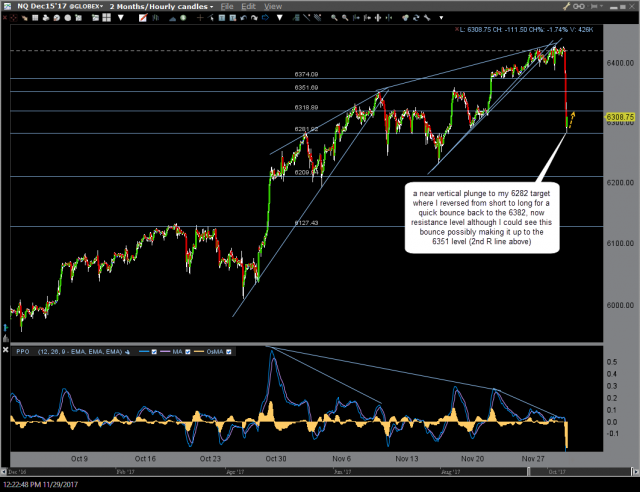Click the 12:22:48 PM timestamp in status bar

[x=40, y=484]
